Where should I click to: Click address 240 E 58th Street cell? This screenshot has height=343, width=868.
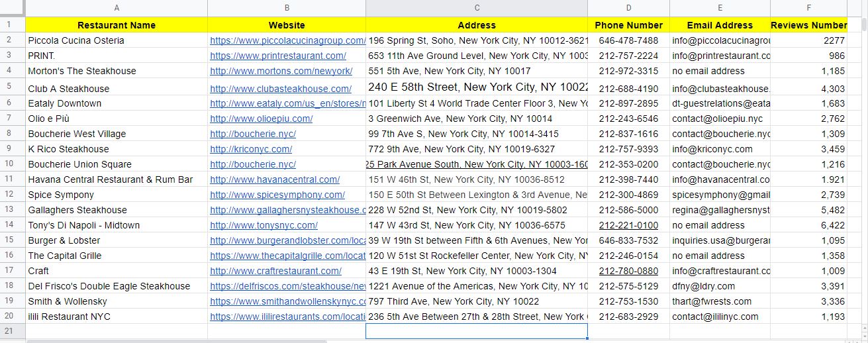point(477,87)
